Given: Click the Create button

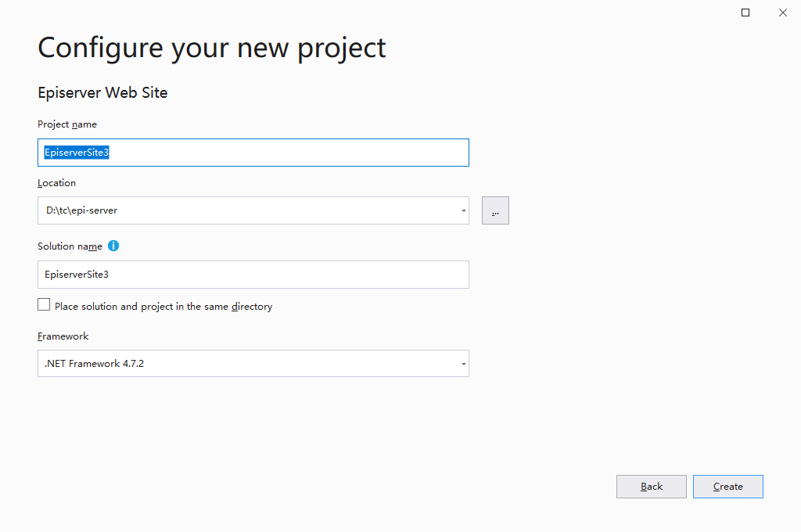Looking at the screenshot, I should click(728, 487).
